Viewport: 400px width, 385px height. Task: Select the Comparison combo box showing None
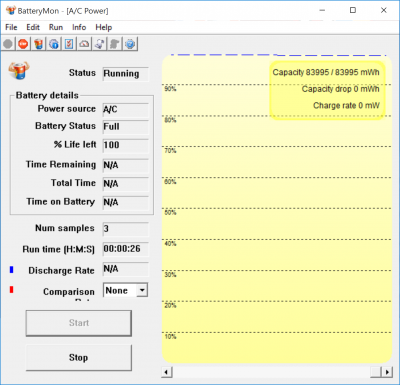tap(125, 290)
